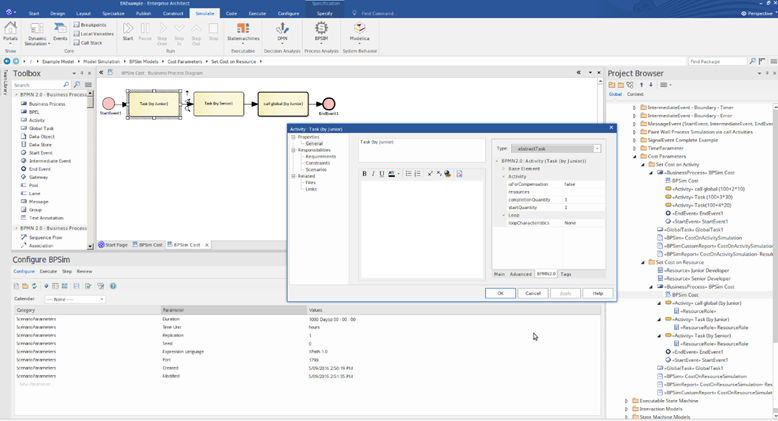The image size is (778, 421).
Task: Open the Advanced tab in the dialog
Action: tap(520, 274)
